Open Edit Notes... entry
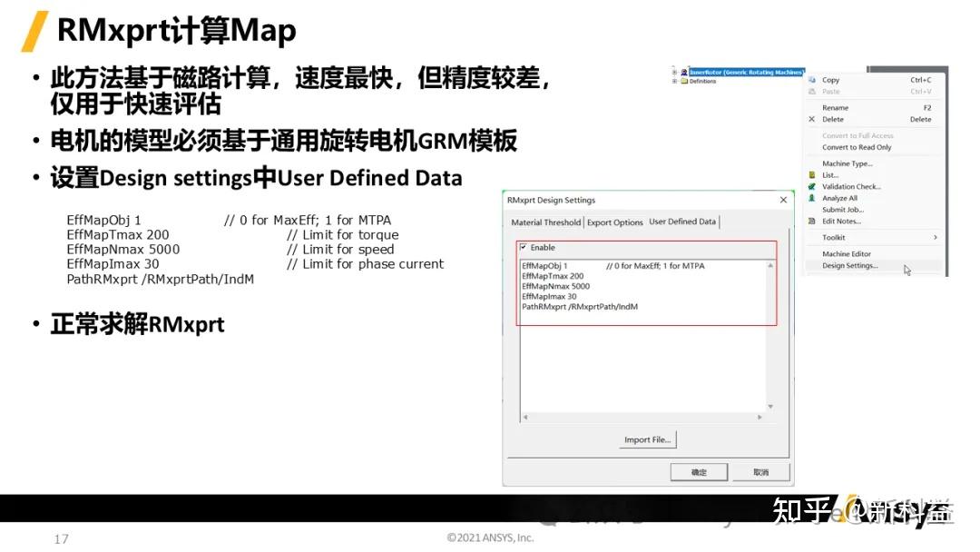The image size is (980, 552). [x=874, y=221]
